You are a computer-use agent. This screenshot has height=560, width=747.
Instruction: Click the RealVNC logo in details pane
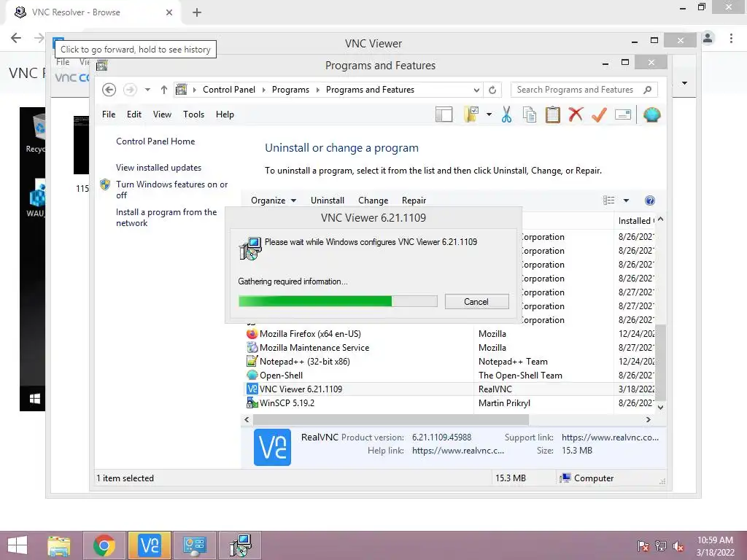[x=273, y=447]
